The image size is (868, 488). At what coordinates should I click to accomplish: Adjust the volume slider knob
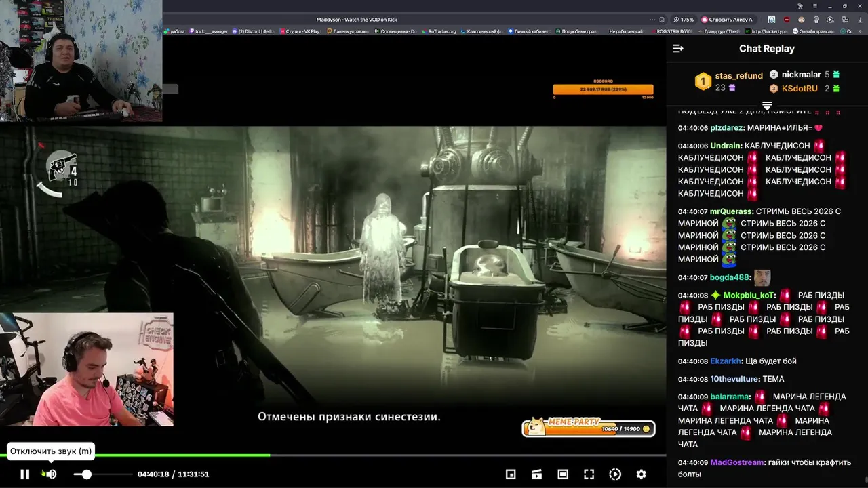coord(86,474)
